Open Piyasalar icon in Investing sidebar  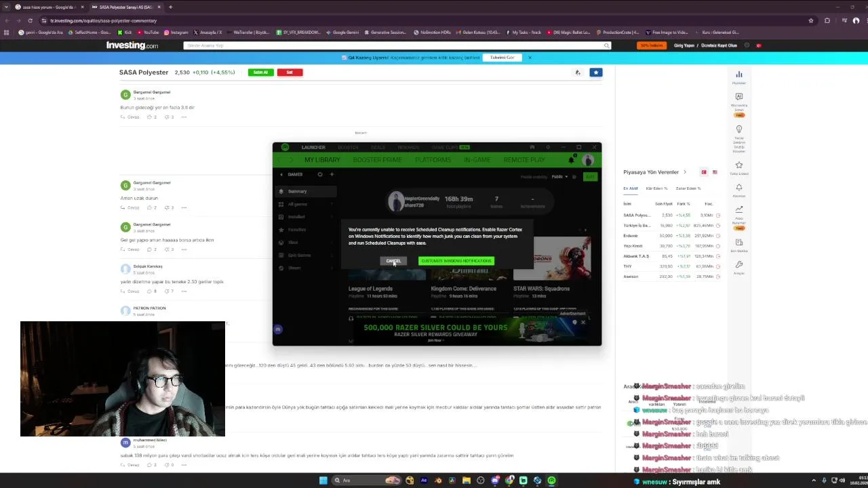[738, 75]
